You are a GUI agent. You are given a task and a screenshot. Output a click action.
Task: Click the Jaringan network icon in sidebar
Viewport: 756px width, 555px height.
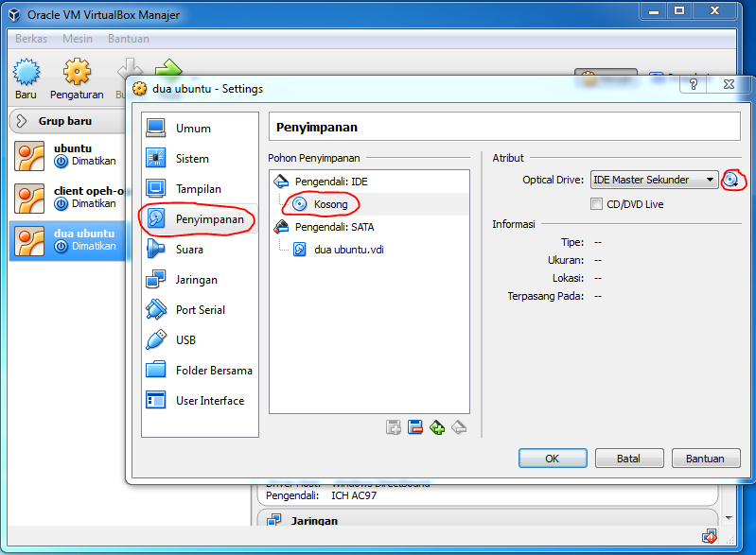click(x=156, y=279)
